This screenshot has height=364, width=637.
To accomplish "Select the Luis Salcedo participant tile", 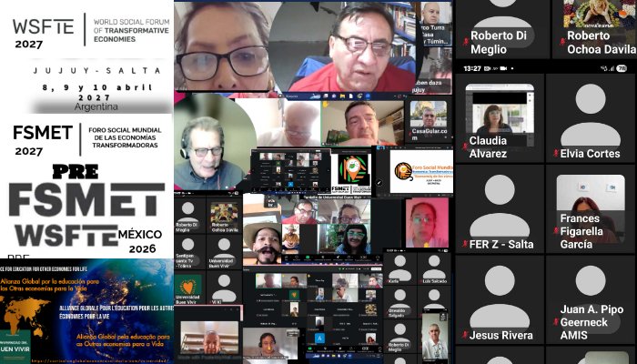I will pyautogui.click(x=434, y=269).
